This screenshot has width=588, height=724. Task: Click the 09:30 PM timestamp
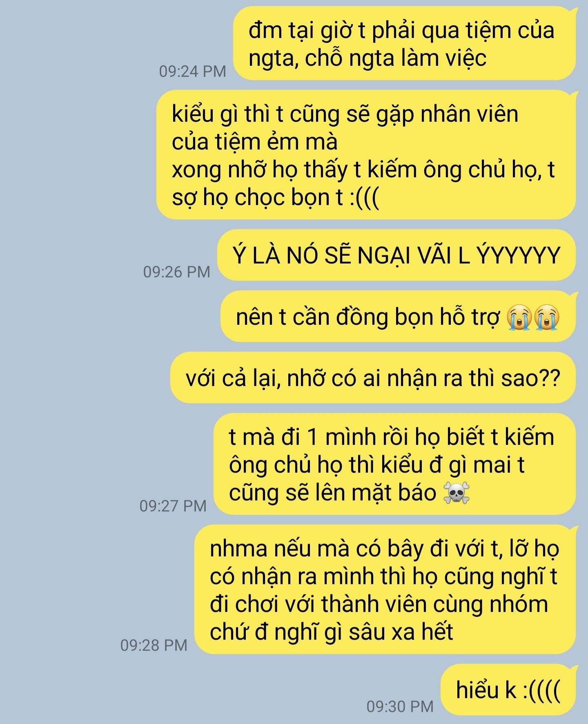[400, 706]
